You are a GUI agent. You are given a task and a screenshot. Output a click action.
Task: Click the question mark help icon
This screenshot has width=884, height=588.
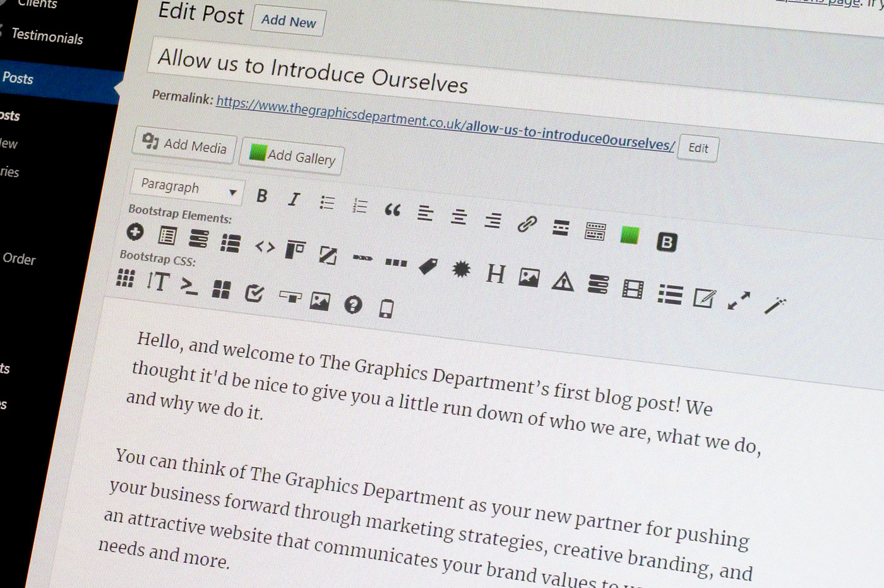point(353,305)
